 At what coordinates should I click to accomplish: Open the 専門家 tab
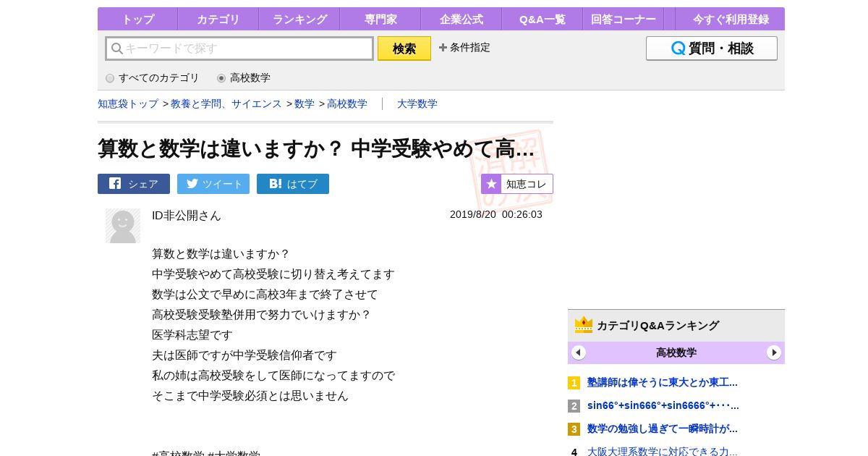click(380, 19)
